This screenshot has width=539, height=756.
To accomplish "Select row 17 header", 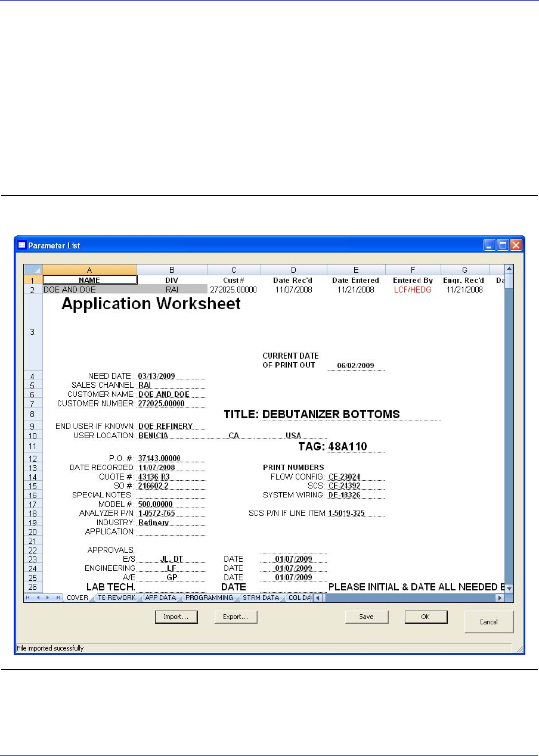I will pyautogui.click(x=33, y=504).
